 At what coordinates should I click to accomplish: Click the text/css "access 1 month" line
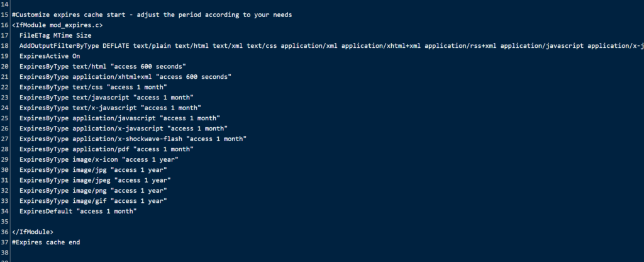tap(93, 87)
